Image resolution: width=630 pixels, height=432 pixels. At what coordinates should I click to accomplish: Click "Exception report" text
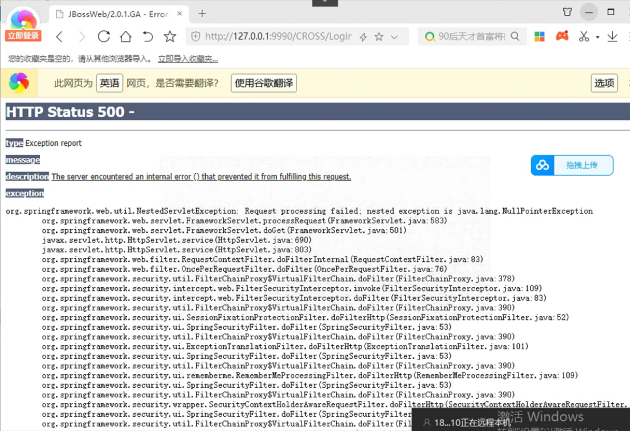[x=53, y=143]
